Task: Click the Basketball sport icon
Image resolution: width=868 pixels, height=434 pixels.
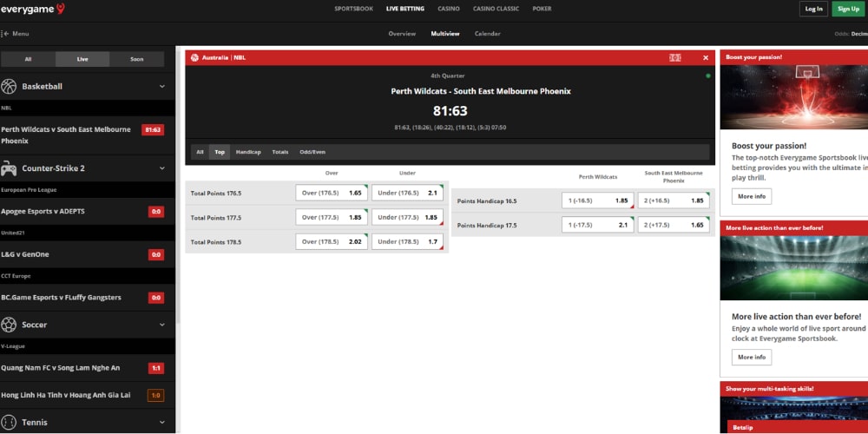Action: (x=9, y=86)
